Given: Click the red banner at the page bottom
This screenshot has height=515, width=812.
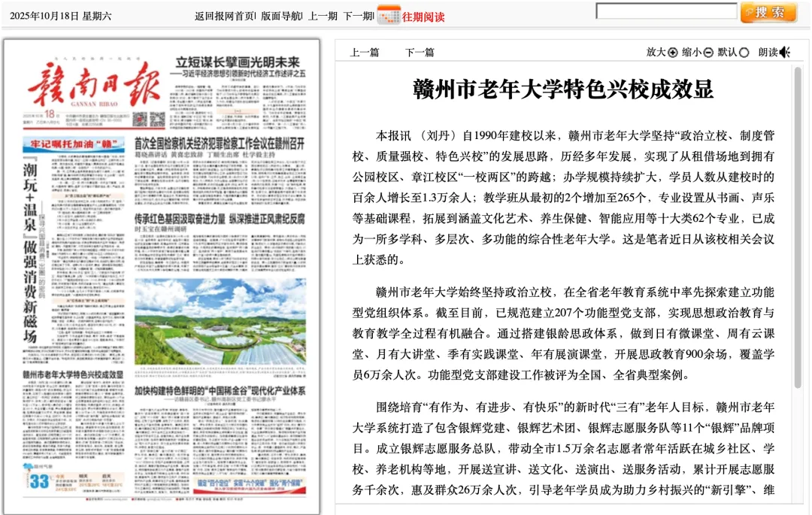Looking at the screenshot, I should point(250,485).
